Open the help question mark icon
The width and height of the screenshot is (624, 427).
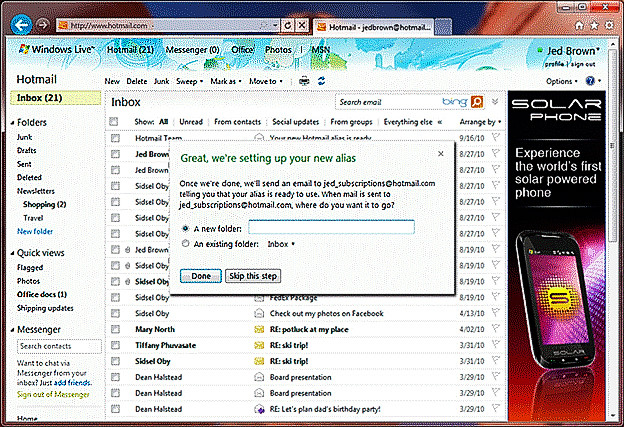tap(590, 81)
